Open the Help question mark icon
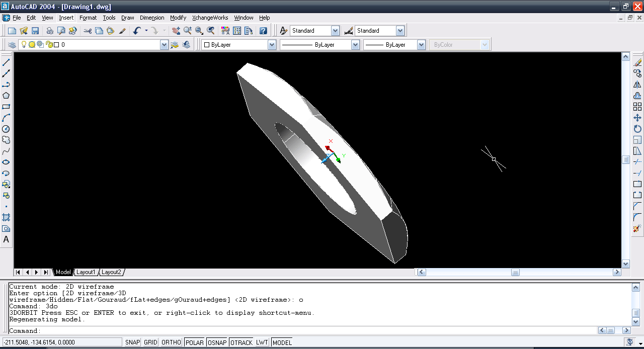Viewport: 644px width, 349px height. point(263,31)
